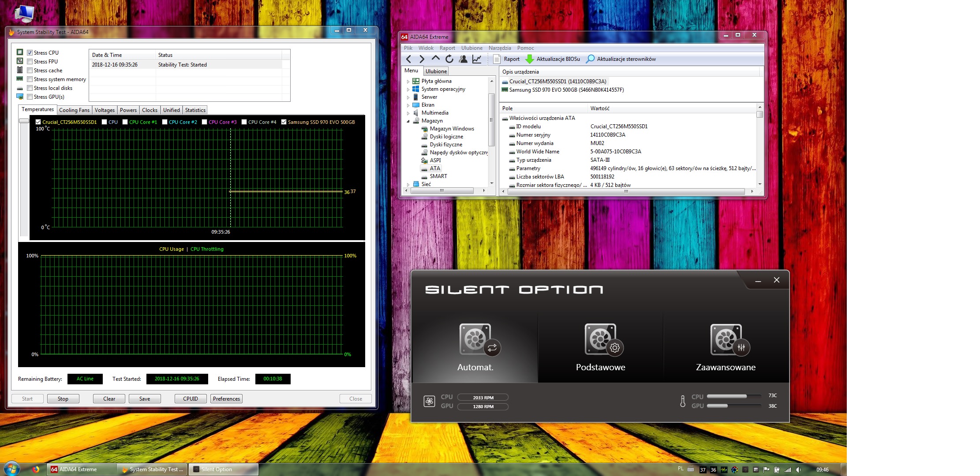Screen dimensions: 980x476
Task: Open Aktualizacje sterowników from the toolbar
Action: (621, 59)
